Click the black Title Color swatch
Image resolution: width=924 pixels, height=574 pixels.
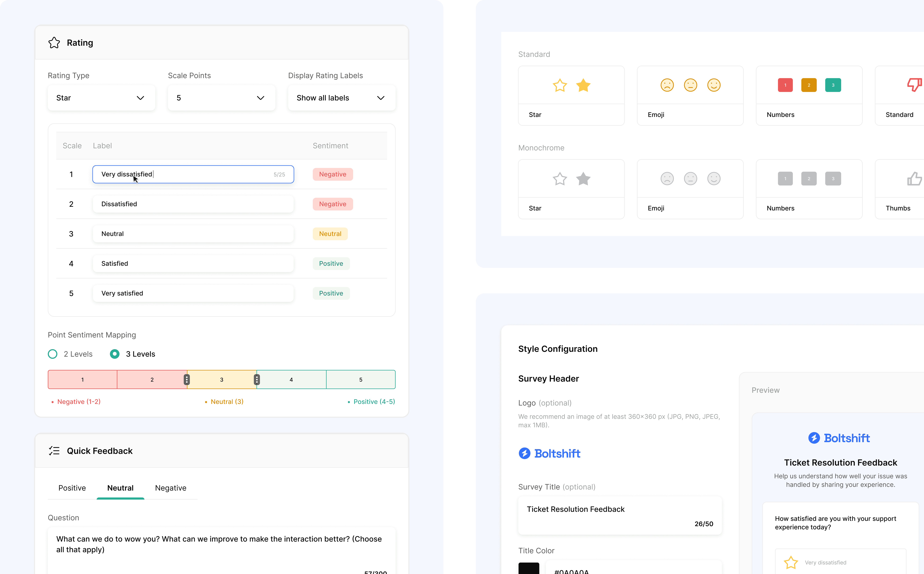click(529, 568)
